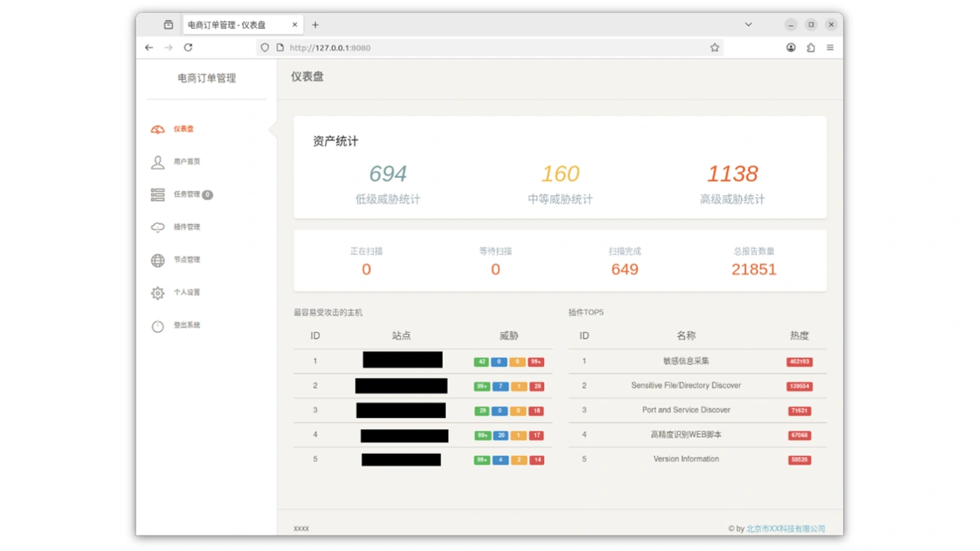Click the green 42 badge in host row 1
980x551 pixels.
pos(482,362)
